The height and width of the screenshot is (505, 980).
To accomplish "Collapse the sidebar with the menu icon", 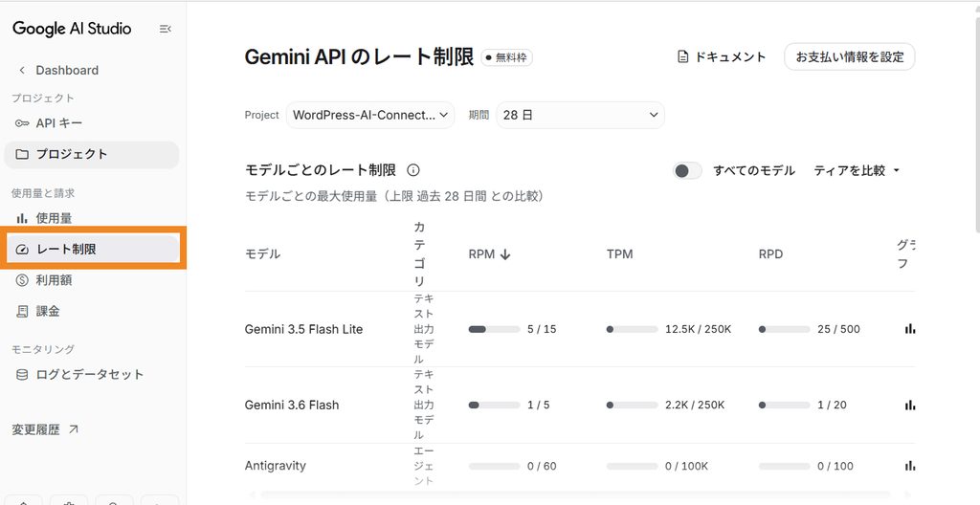I will (x=165, y=29).
